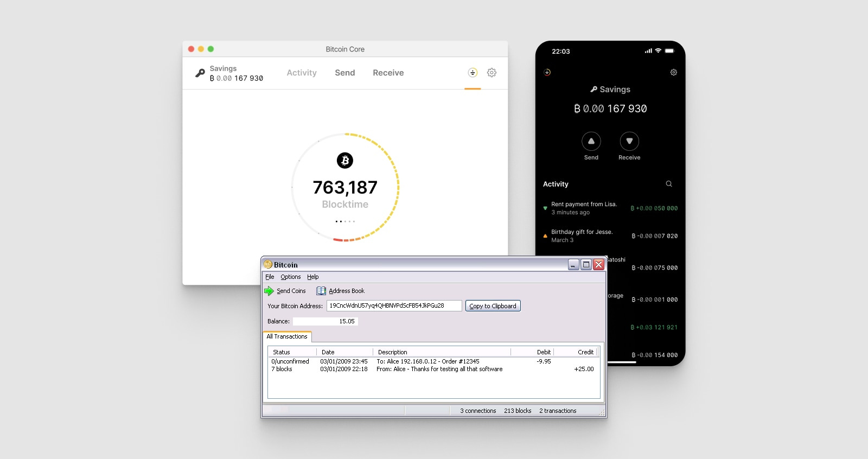
Task: Click Copy to Clipboard button
Action: [493, 306]
